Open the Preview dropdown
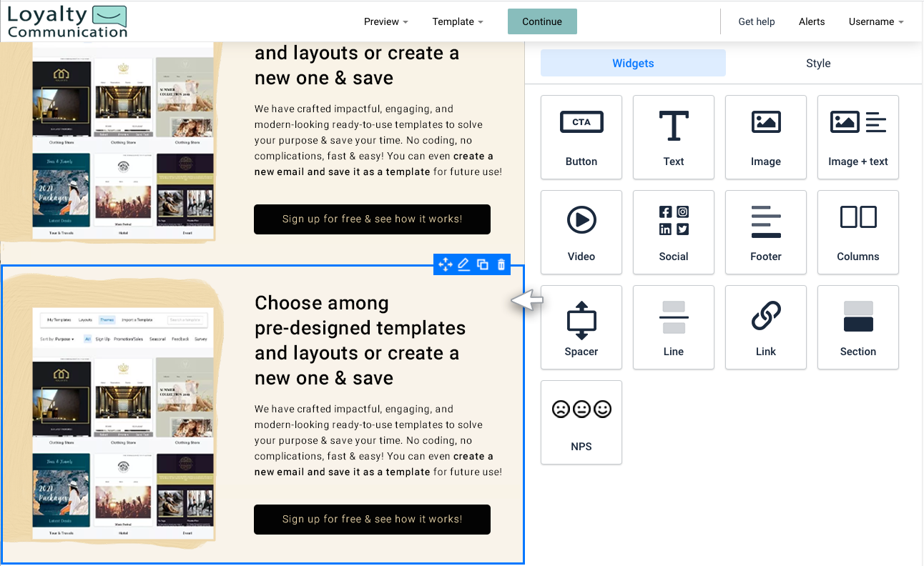 point(385,21)
